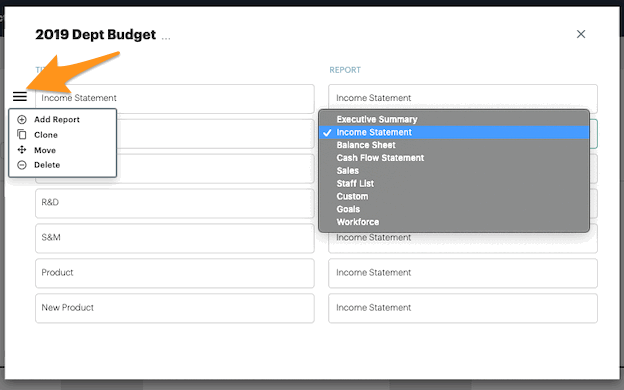Select Goals report type
Screen dimensions: 624x390
[454, 209]
